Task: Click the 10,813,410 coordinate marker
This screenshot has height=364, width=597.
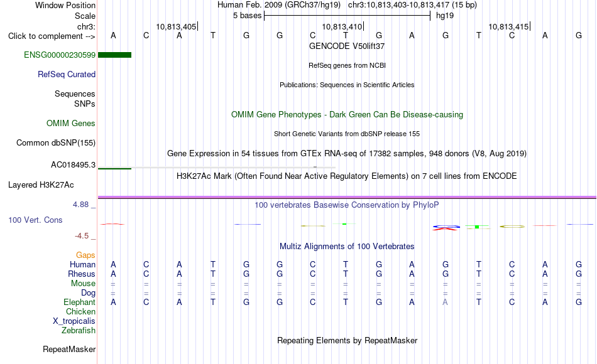Action: [342, 26]
